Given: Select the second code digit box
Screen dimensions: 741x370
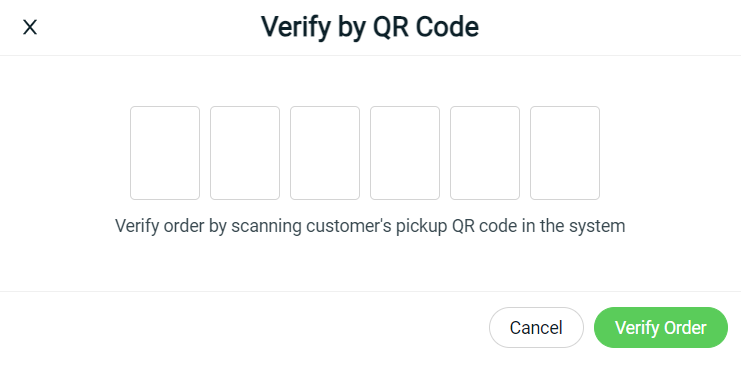Looking at the screenshot, I should [x=245, y=153].
